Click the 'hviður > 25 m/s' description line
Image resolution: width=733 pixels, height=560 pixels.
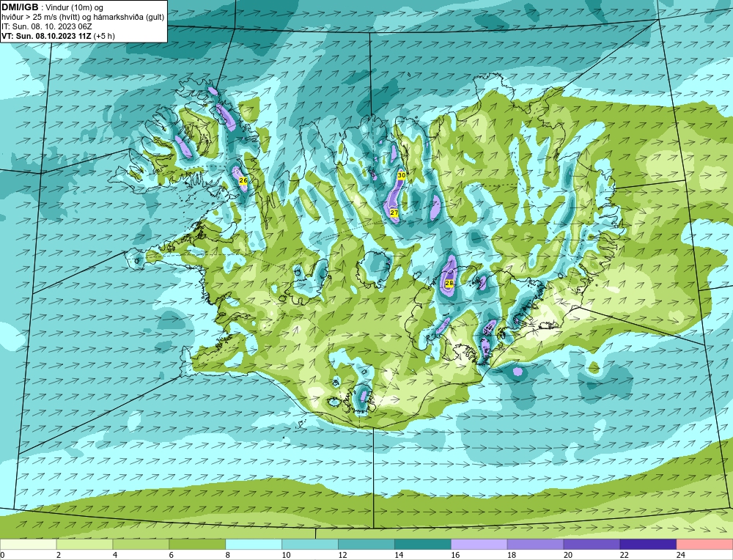pyautogui.click(x=83, y=18)
